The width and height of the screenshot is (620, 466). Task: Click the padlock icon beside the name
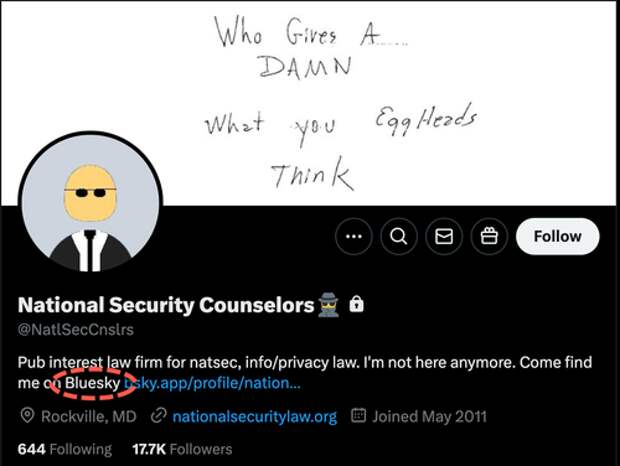(356, 304)
